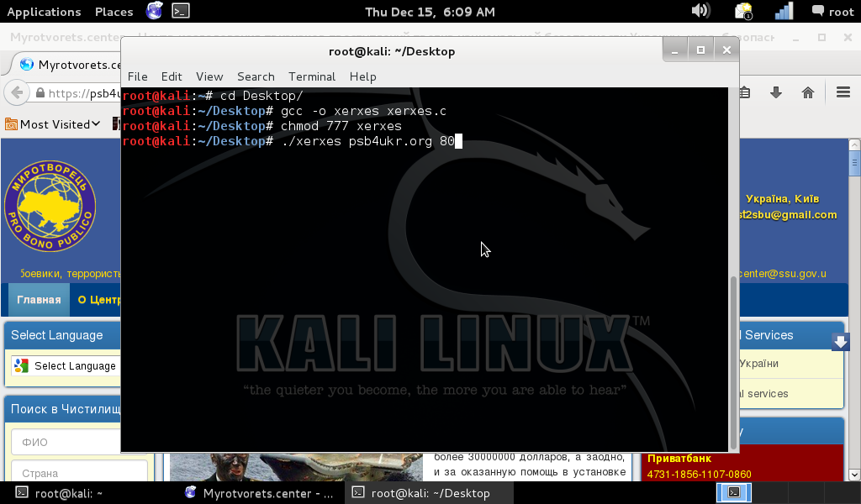This screenshot has height=504, width=861.
Task: Click the Home icon in the browser toolbar
Action: click(807, 93)
